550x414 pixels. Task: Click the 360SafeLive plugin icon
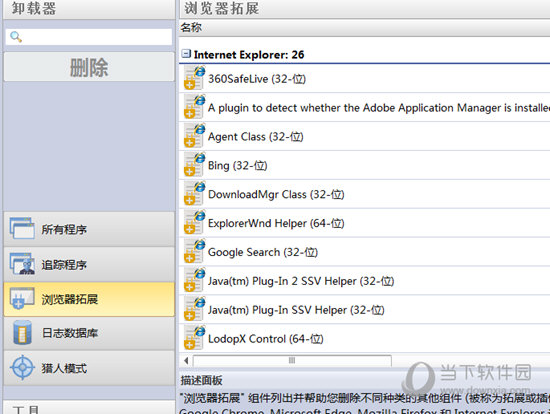coord(194,78)
